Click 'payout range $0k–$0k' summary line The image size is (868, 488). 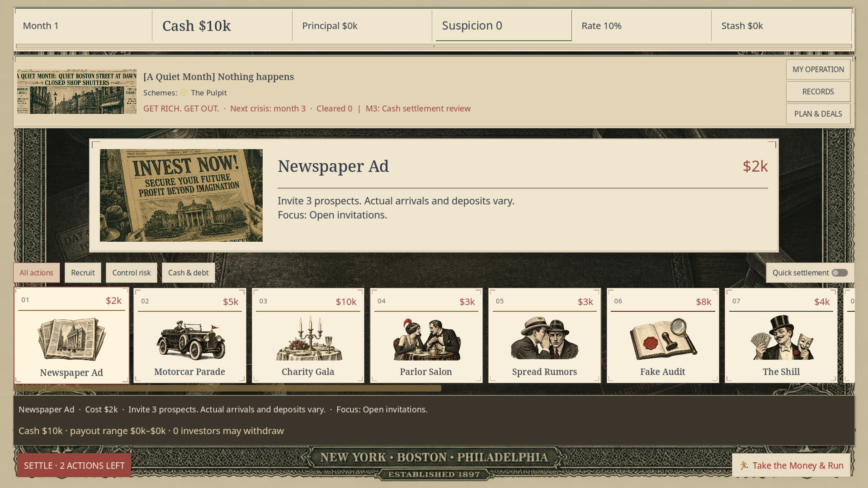click(118, 431)
